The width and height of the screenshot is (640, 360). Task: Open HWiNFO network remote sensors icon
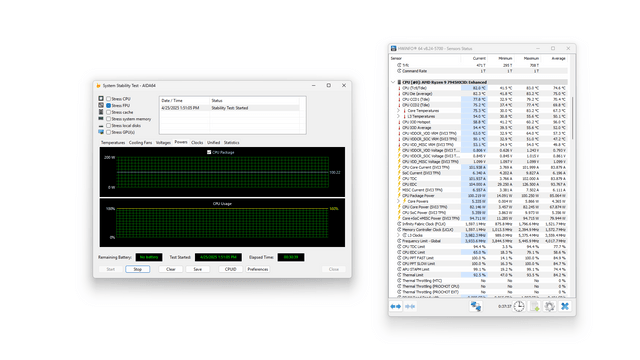pyautogui.click(x=476, y=306)
